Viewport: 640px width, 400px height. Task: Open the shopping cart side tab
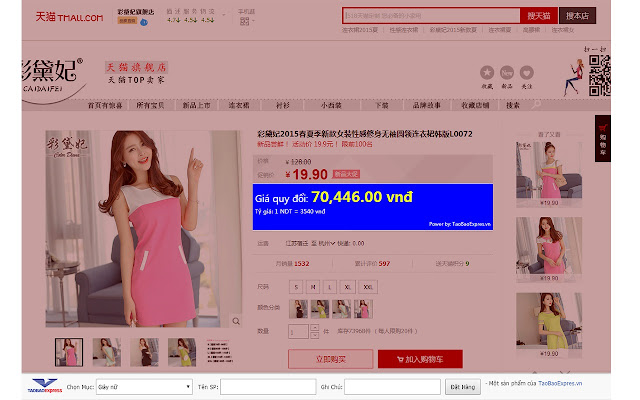pyautogui.click(x=602, y=138)
